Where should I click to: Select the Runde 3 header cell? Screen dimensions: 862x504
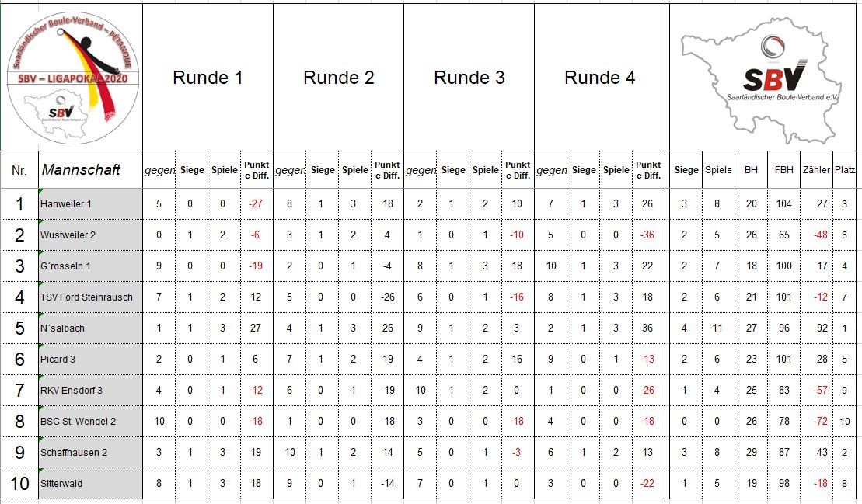coord(469,78)
